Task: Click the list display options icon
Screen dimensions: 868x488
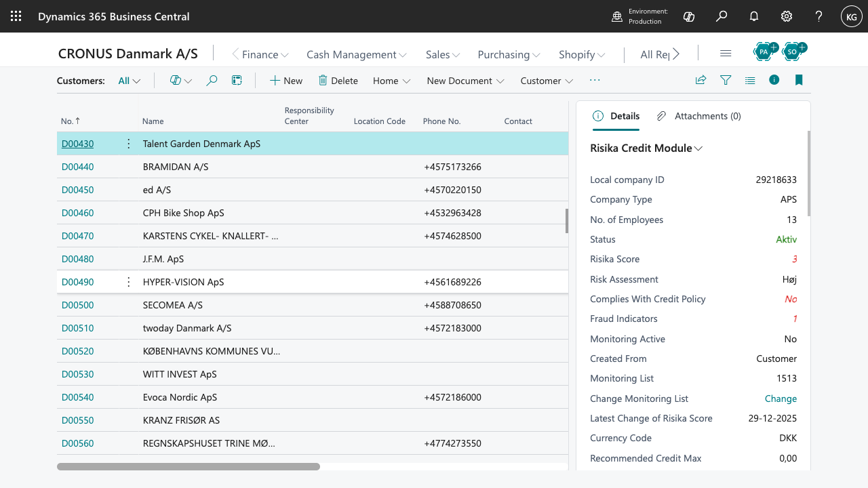Action: coord(750,80)
